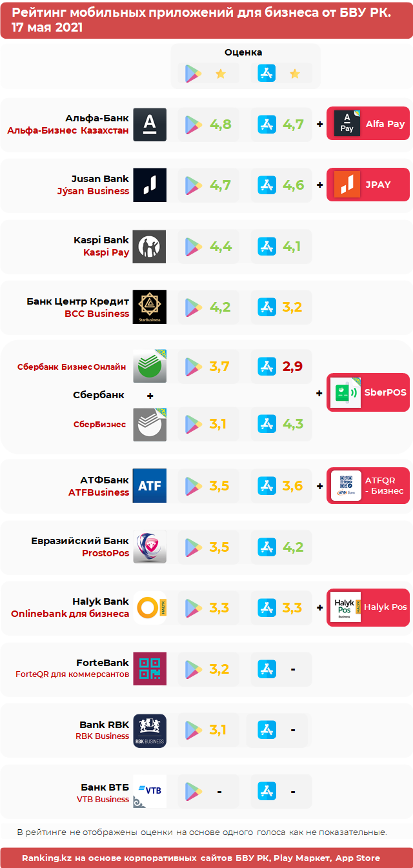
Task: Click the Alfa-Bank app logo icon
Action: [x=150, y=125]
